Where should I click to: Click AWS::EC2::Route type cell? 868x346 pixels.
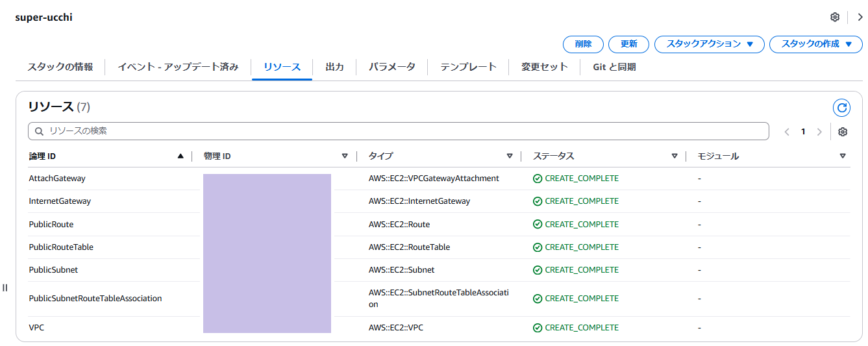[399, 224]
